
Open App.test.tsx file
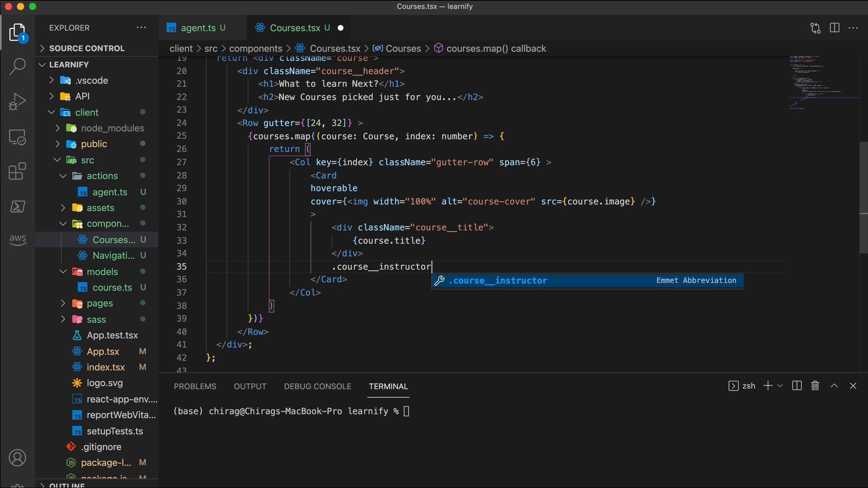pos(97,335)
